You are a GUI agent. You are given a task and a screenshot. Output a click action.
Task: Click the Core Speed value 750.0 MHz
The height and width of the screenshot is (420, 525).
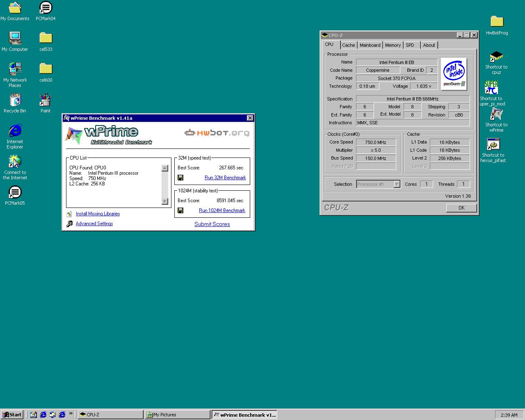coord(376,142)
